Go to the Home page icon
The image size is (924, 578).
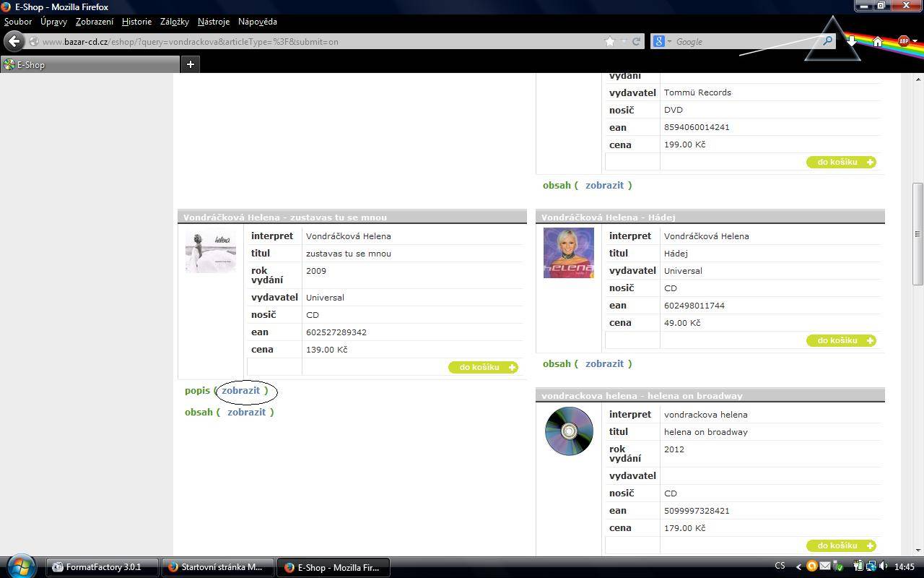pos(878,41)
